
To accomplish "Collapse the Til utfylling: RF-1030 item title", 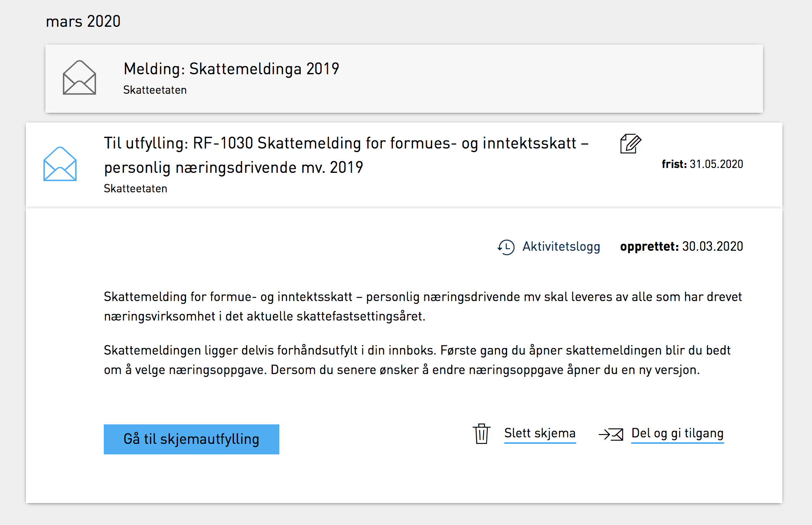I will tap(346, 155).
